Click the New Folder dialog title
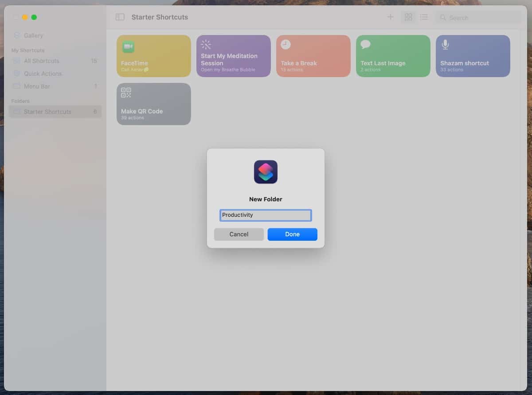 [x=266, y=199]
